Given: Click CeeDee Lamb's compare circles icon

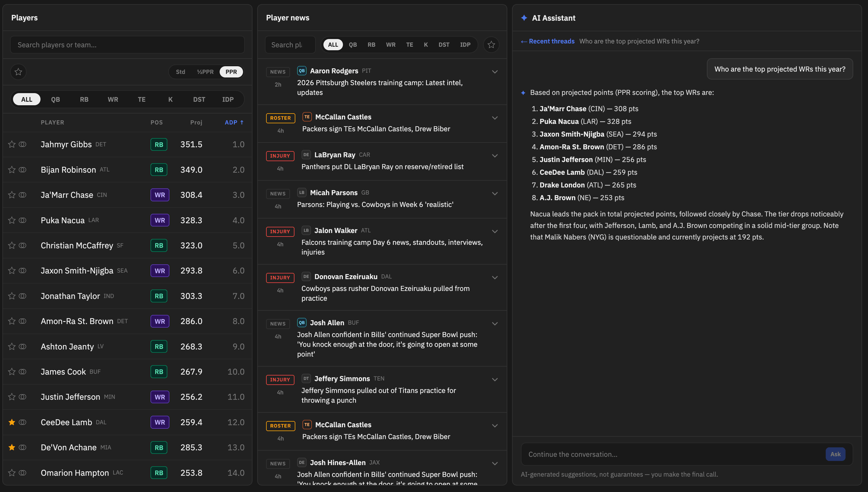Looking at the screenshot, I should (23, 422).
